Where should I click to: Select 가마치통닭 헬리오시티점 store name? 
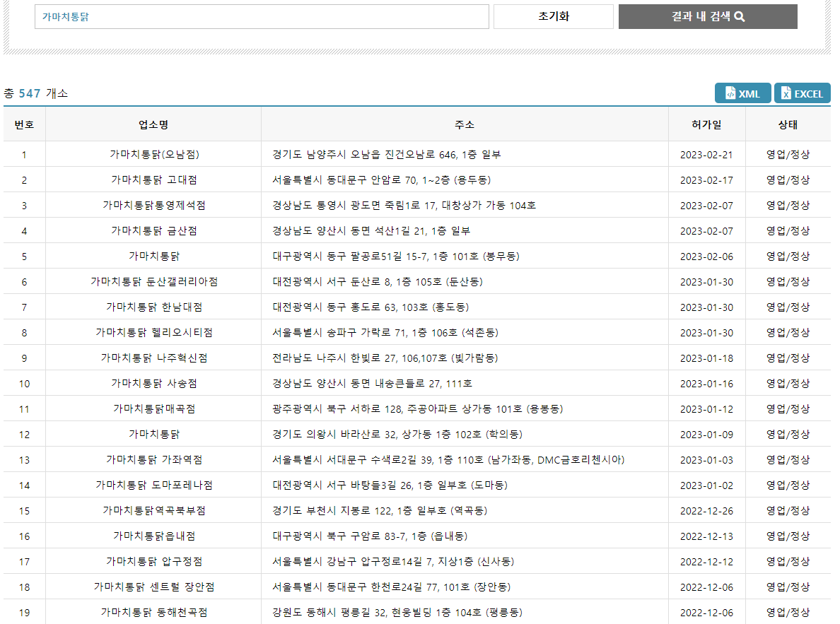pyautogui.click(x=154, y=333)
